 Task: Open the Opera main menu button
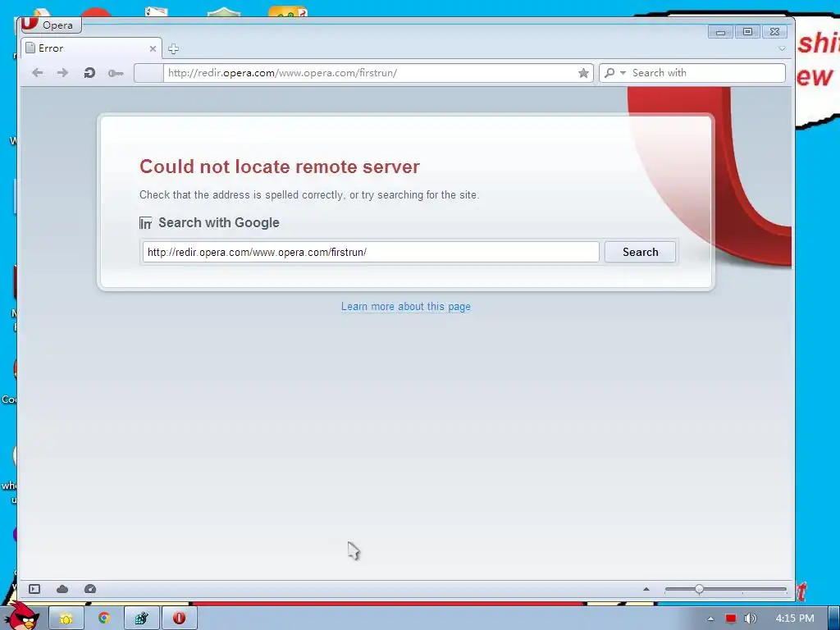pos(50,25)
